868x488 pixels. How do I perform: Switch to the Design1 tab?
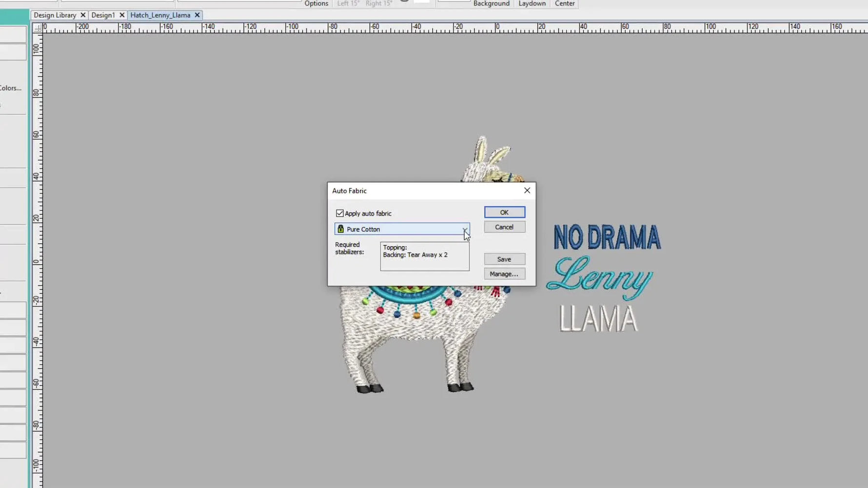pos(103,15)
